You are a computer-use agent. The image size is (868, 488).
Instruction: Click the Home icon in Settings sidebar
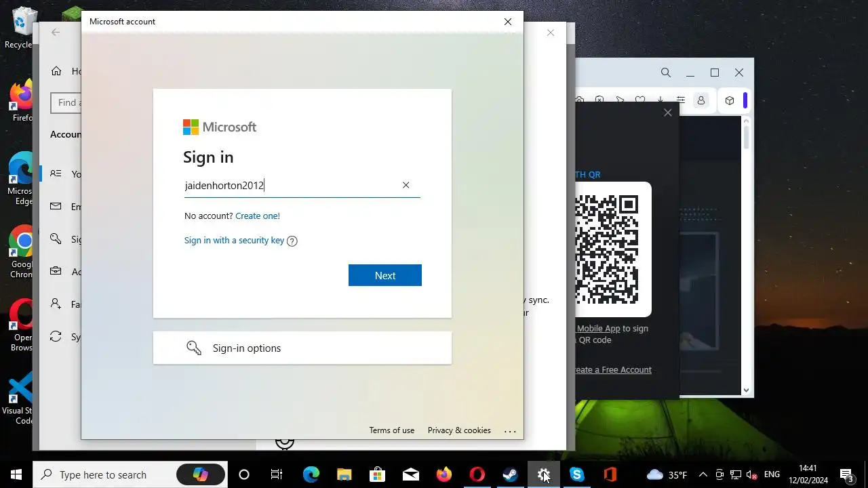point(56,71)
